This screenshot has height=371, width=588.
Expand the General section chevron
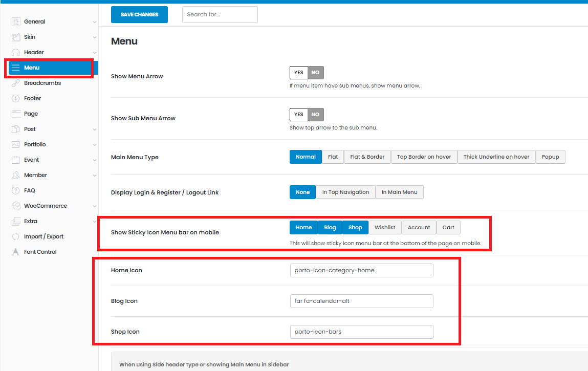click(95, 22)
